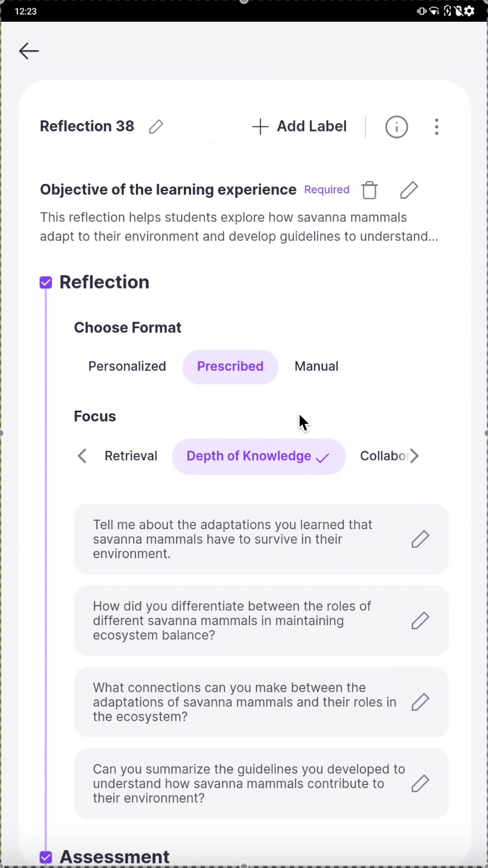488x868 pixels.
Task: Select the Retrieval focus tab
Action: (131, 456)
